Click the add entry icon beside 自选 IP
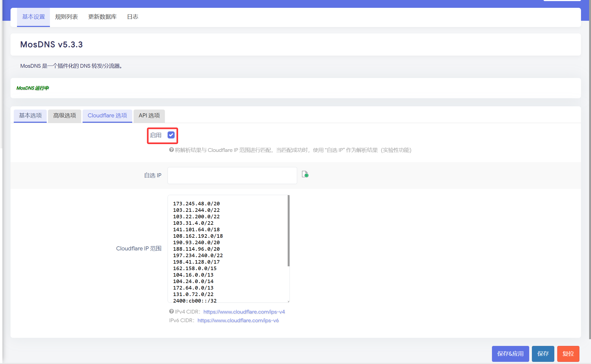The width and height of the screenshot is (591, 364). click(305, 174)
